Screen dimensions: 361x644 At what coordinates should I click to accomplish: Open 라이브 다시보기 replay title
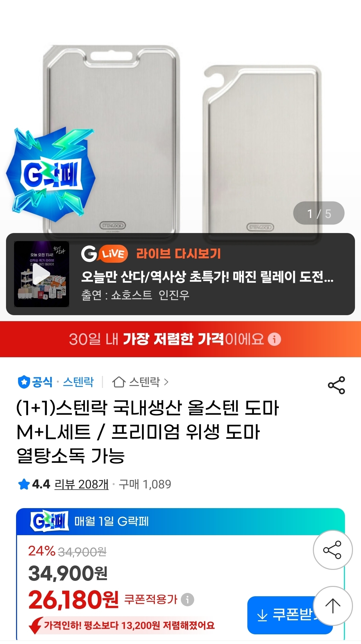178,254
